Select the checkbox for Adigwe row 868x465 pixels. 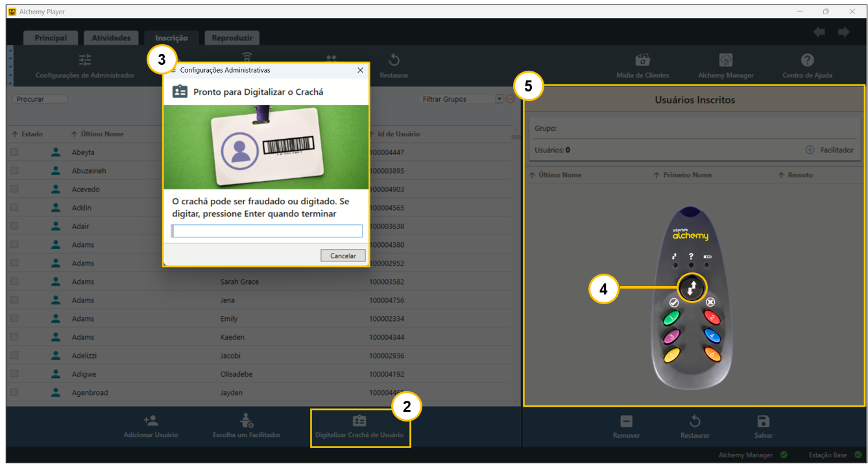tap(14, 374)
